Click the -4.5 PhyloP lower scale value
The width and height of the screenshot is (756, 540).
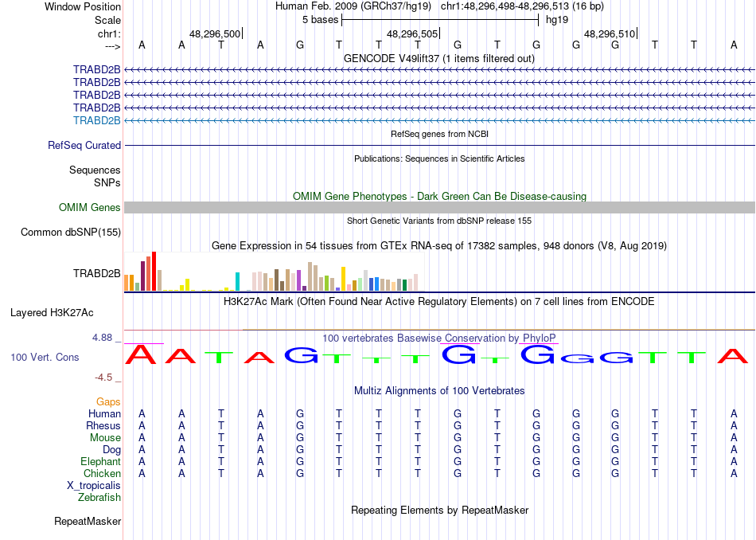coord(103,378)
